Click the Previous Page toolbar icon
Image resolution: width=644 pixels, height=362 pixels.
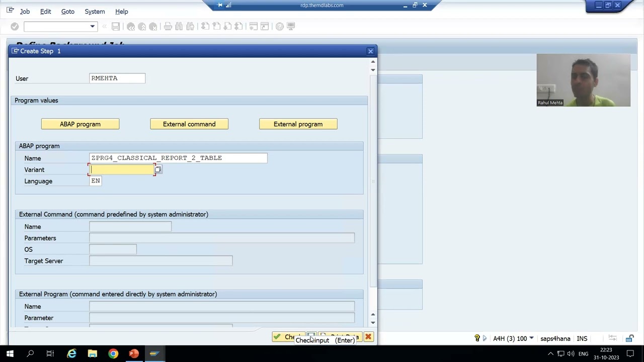(216, 26)
